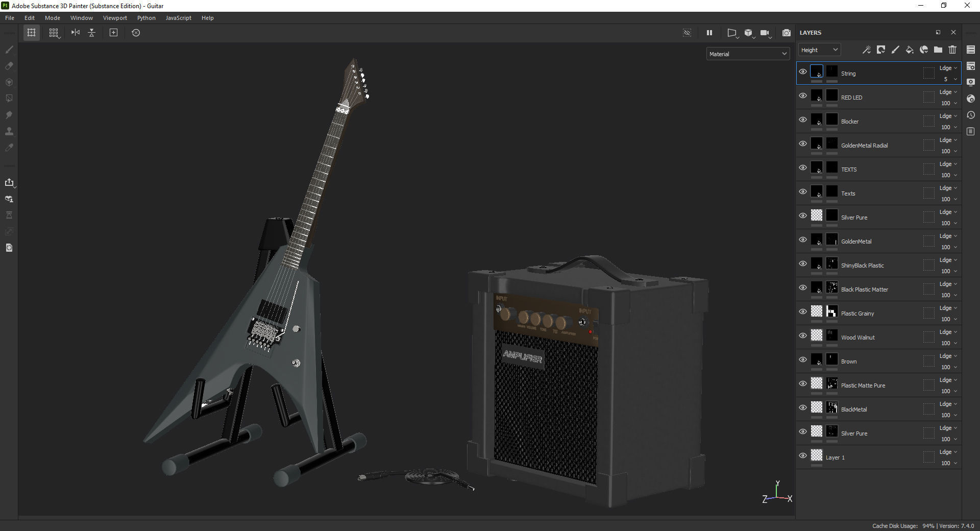Screen dimensions: 980x531
Task: Toggle hidden overlay display icon
Action: coord(687,33)
